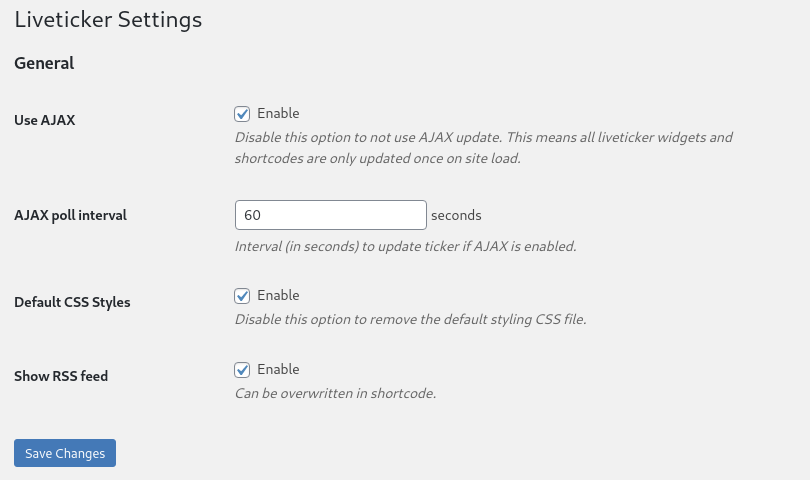Click the default styling CSS file description

411,319
